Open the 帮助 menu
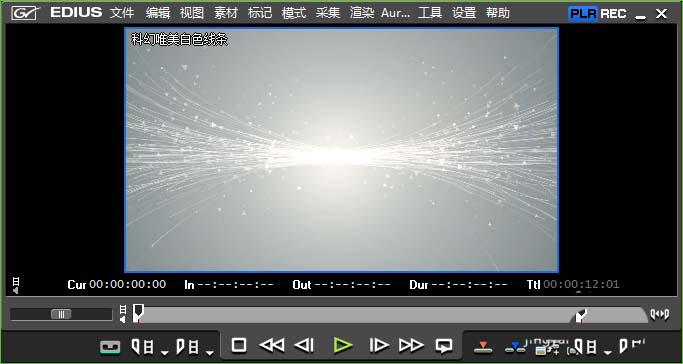 tap(497, 13)
